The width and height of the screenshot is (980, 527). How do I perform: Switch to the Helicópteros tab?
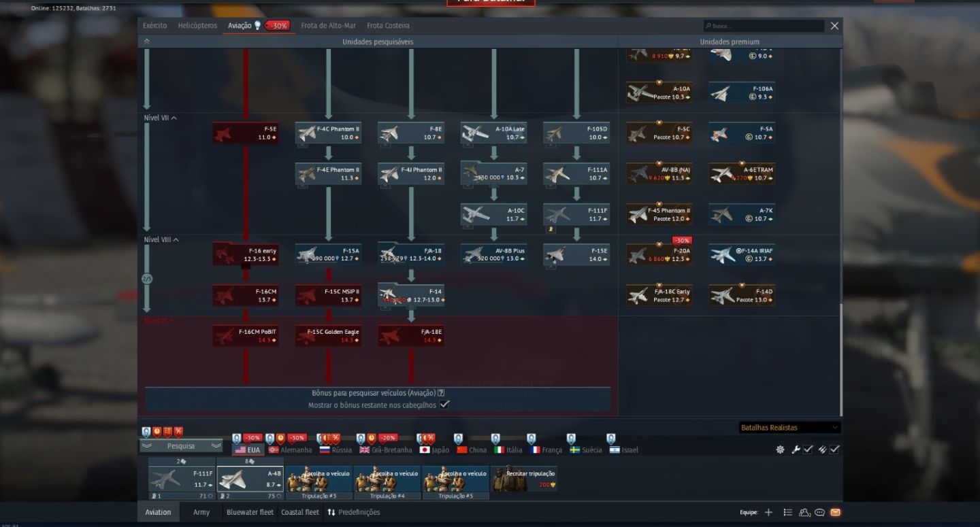(197, 26)
